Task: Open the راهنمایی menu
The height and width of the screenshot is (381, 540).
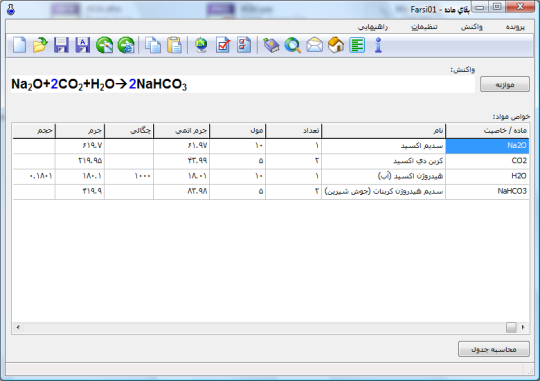Action: point(373,27)
